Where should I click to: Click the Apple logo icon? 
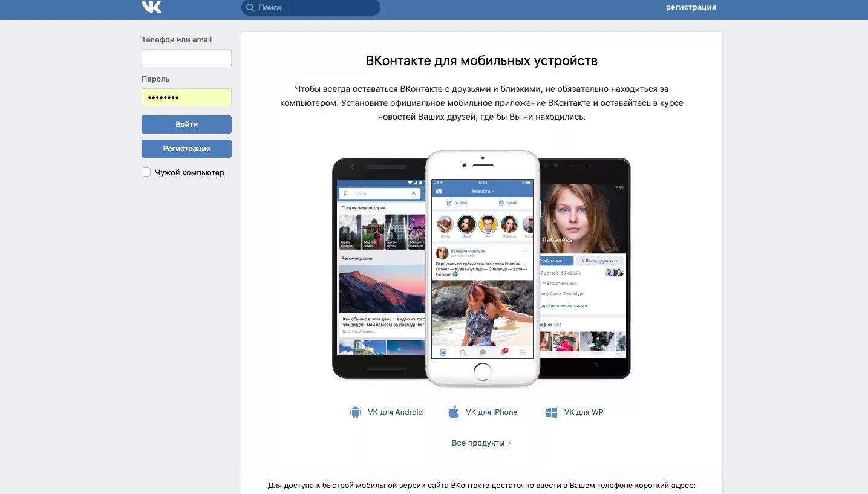coord(454,412)
